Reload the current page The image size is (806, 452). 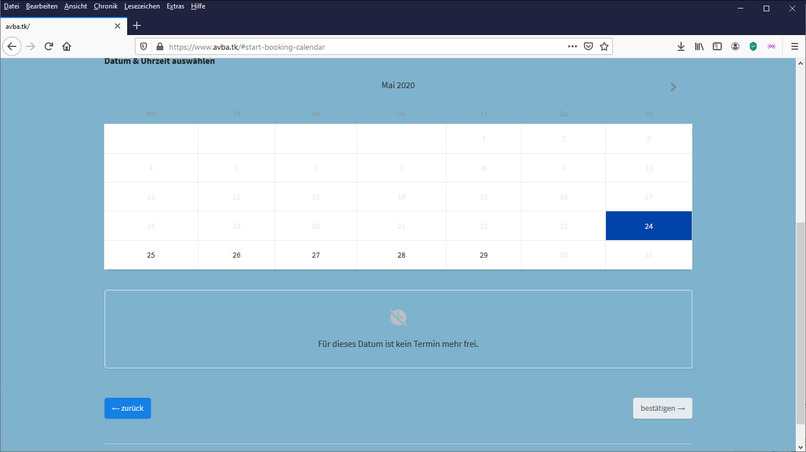point(49,46)
